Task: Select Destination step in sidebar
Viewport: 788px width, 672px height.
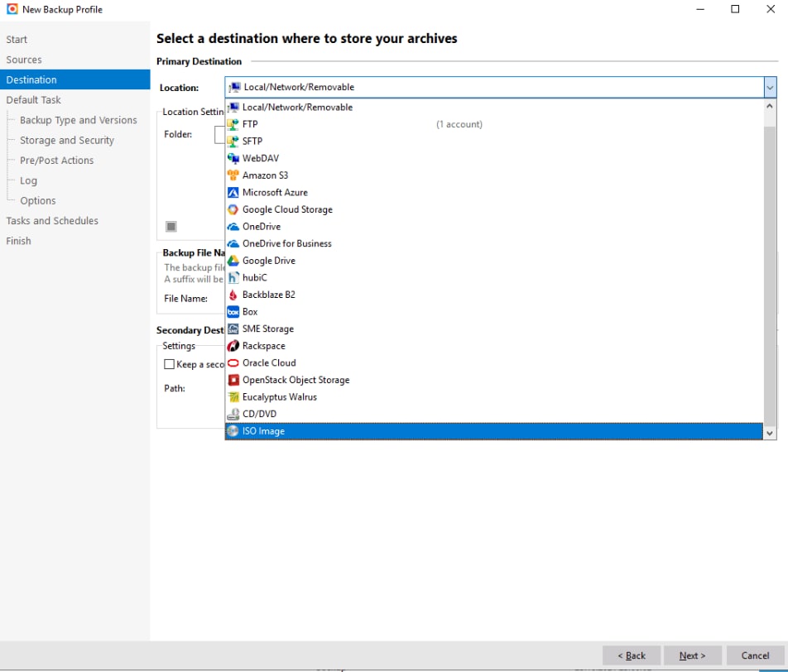Action: click(x=74, y=79)
